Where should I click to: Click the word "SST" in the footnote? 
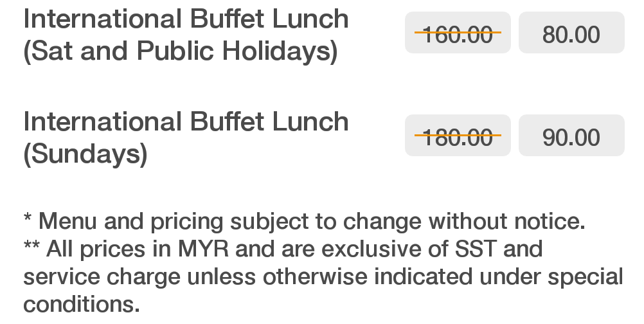(473, 249)
